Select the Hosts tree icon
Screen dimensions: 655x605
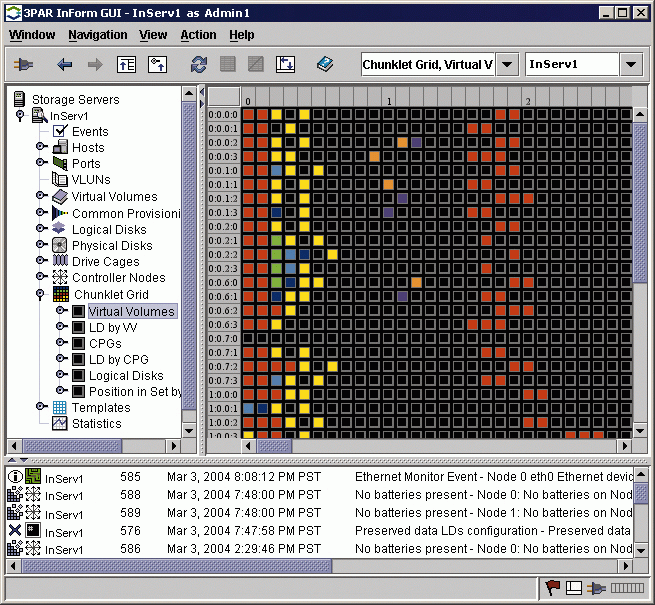click(x=60, y=147)
